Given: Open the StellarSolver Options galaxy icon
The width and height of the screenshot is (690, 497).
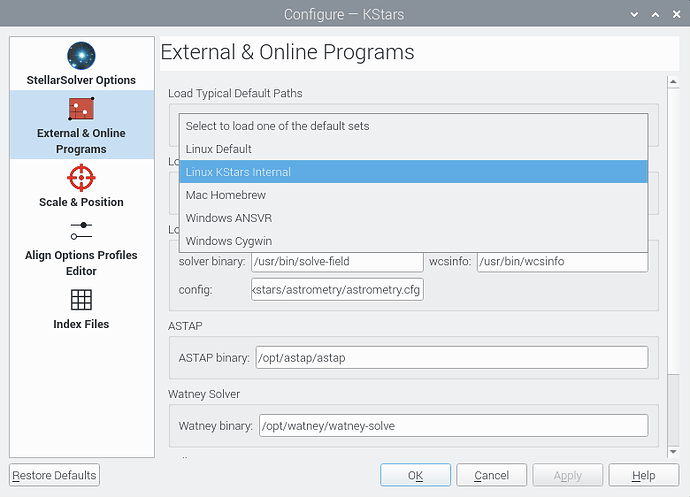Looking at the screenshot, I should [81, 56].
